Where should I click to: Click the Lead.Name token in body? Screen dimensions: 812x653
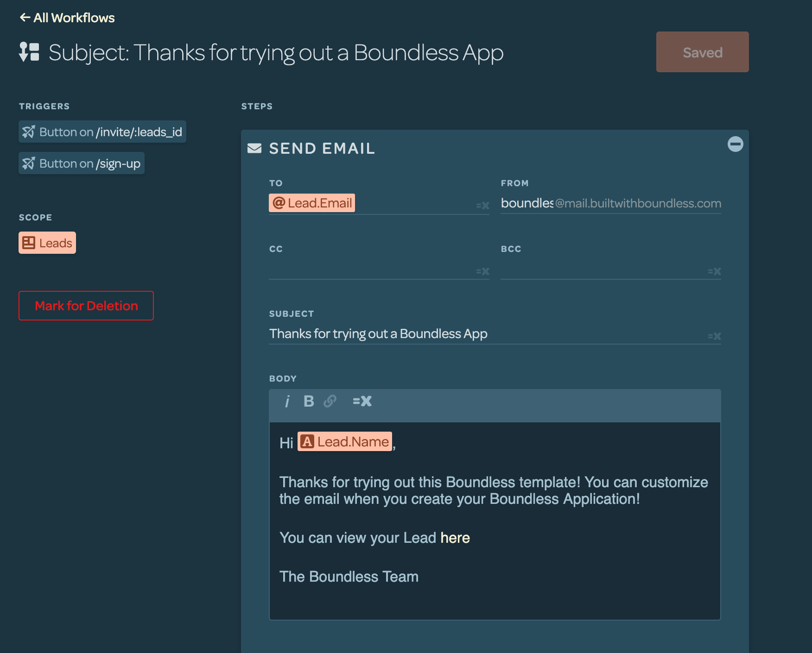click(345, 442)
